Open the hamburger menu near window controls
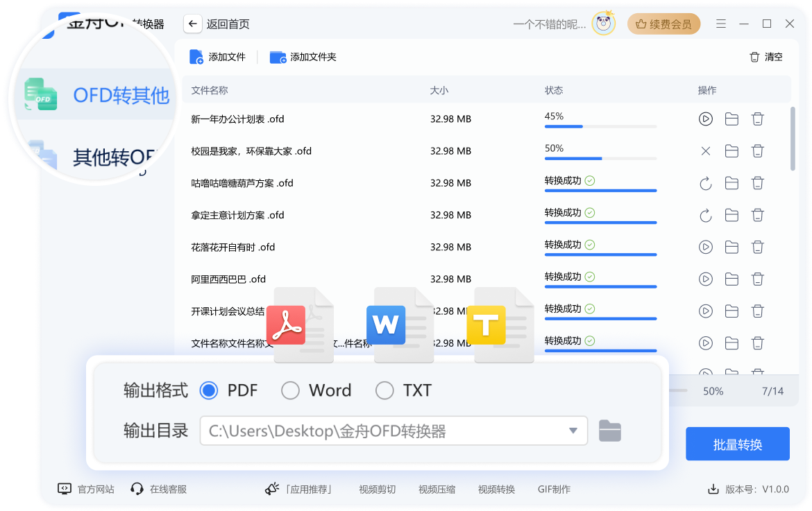The width and height of the screenshot is (812, 511). pyautogui.click(x=721, y=23)
